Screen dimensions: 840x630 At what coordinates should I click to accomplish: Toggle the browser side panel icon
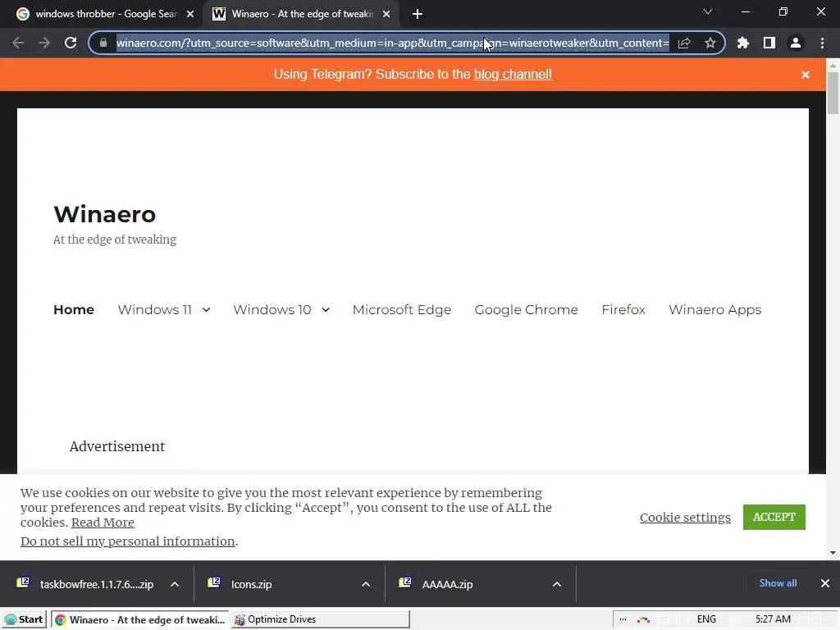[x=769, y=43]
